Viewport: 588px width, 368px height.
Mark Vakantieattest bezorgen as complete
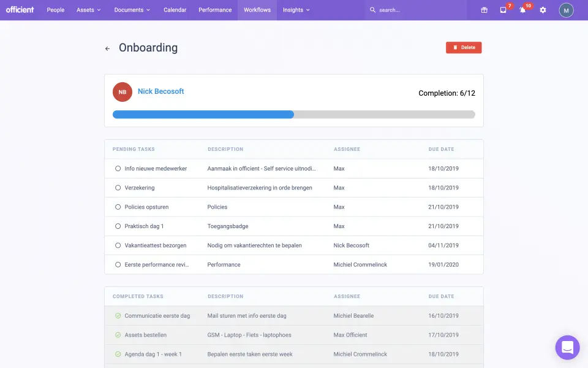(118, 245)
